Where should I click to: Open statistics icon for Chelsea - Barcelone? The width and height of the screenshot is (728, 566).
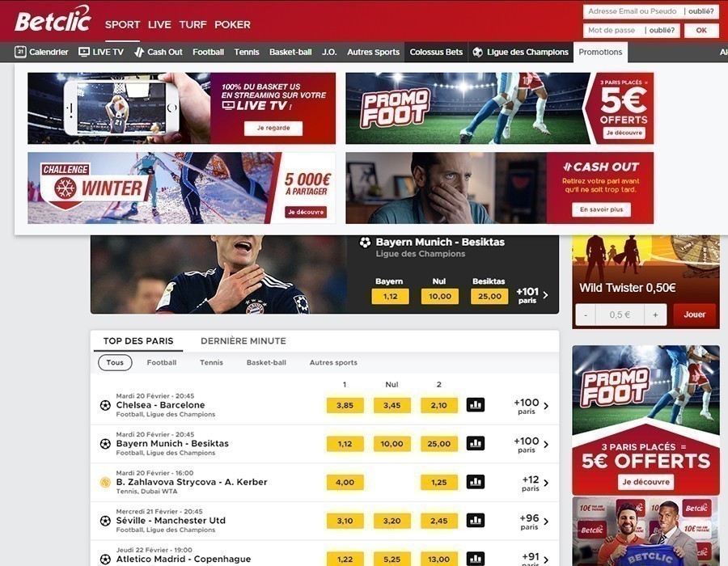(x=476, y=405)
